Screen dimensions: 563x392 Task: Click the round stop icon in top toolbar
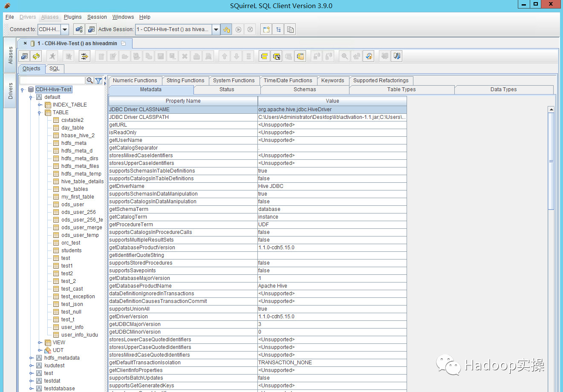(250, 29)
